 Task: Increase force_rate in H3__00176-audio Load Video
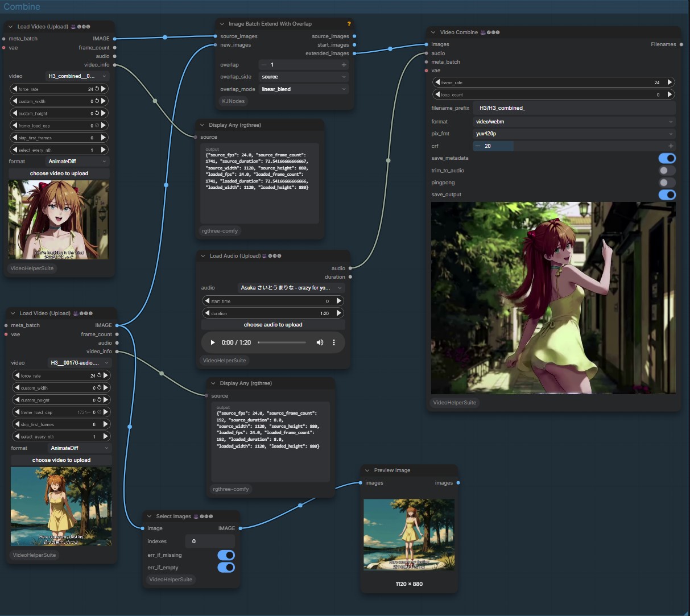pos(106,375)
